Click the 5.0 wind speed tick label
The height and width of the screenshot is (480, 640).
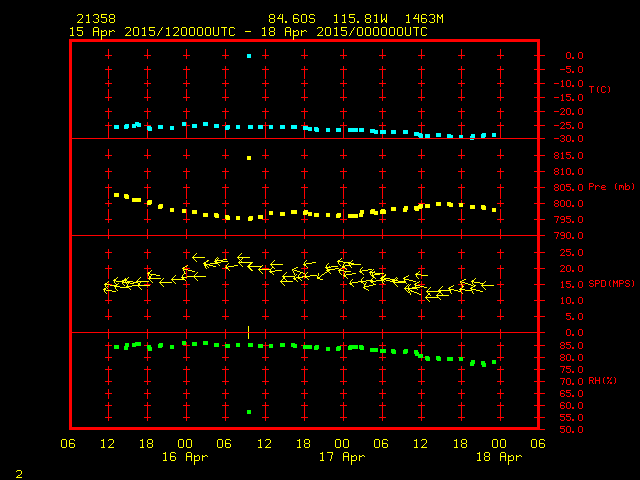(x=574, y=316)
